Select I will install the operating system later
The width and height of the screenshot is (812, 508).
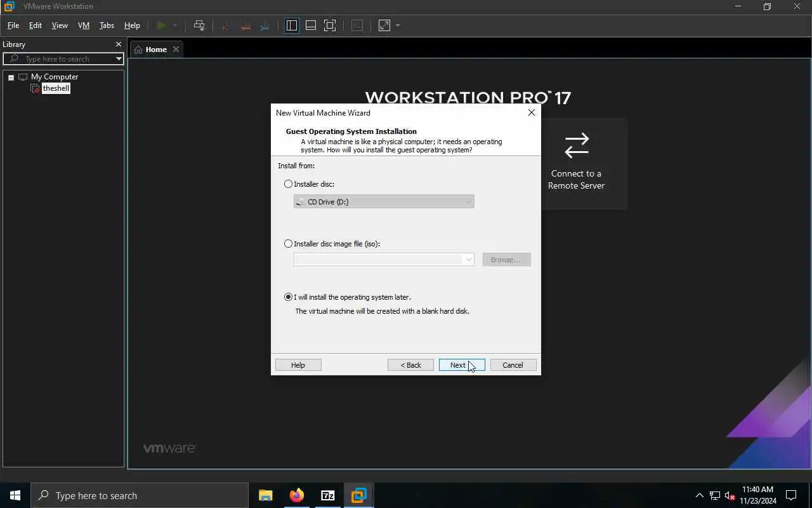289,297
